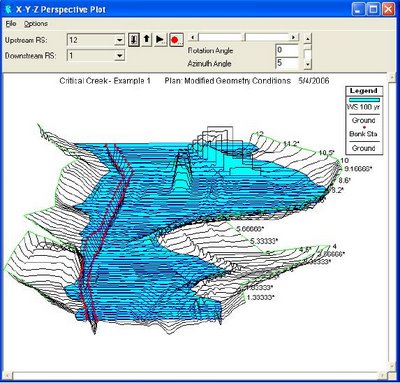
Task: Maximize the X-Y-Z Perspective Plot window
Action: [x=374, y=9]
